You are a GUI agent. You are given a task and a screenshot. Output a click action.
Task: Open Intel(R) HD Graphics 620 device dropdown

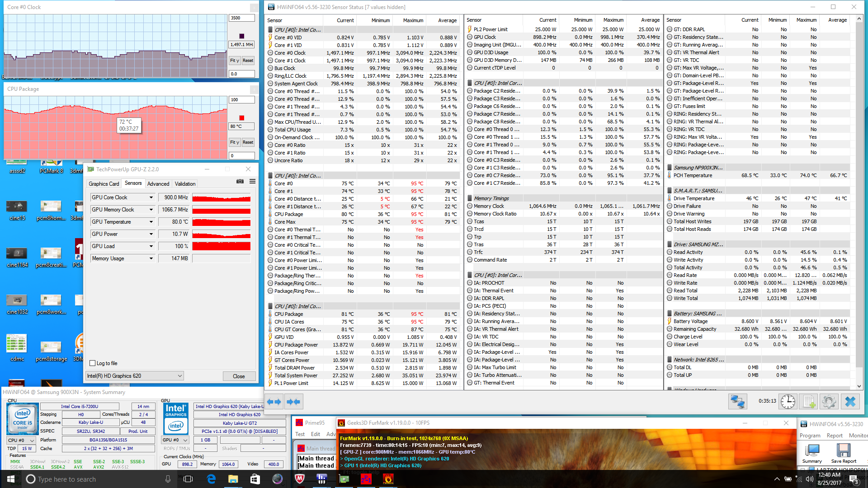pyautogui.click(x=135, y=376)
